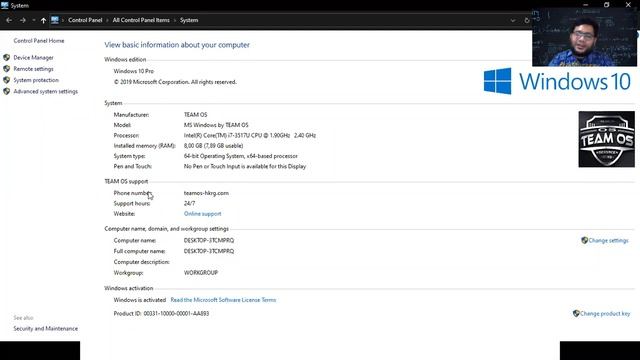Minimize the System window
The height and width of the screenshot is (360, 640).
[586, 5]
